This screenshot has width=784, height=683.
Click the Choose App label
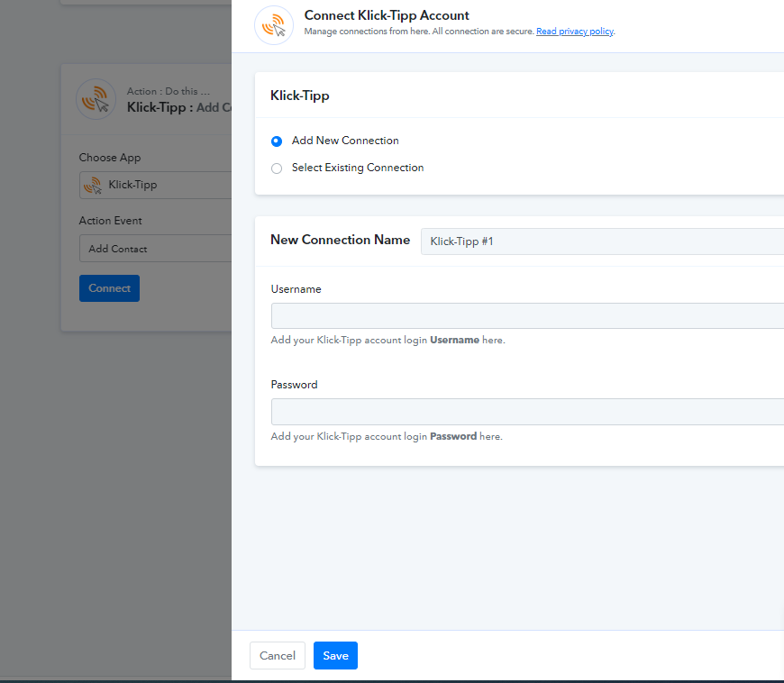point(110,158)
